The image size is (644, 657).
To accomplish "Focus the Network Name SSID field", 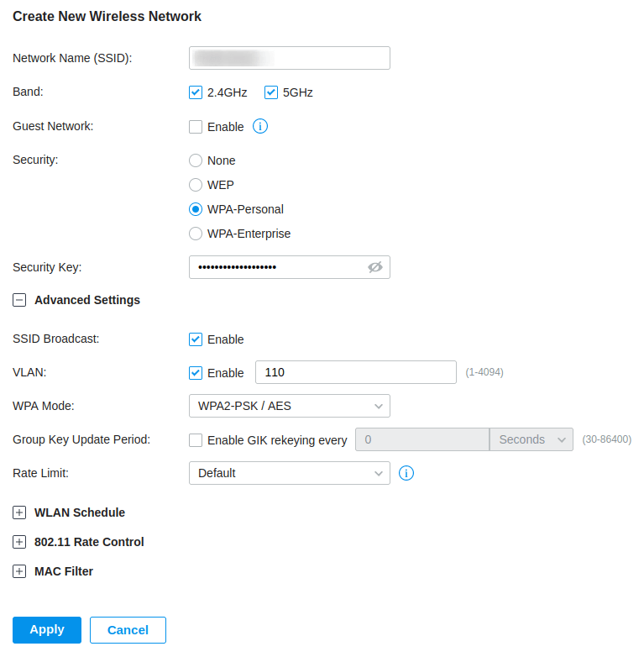I will [x=290, y=58].
